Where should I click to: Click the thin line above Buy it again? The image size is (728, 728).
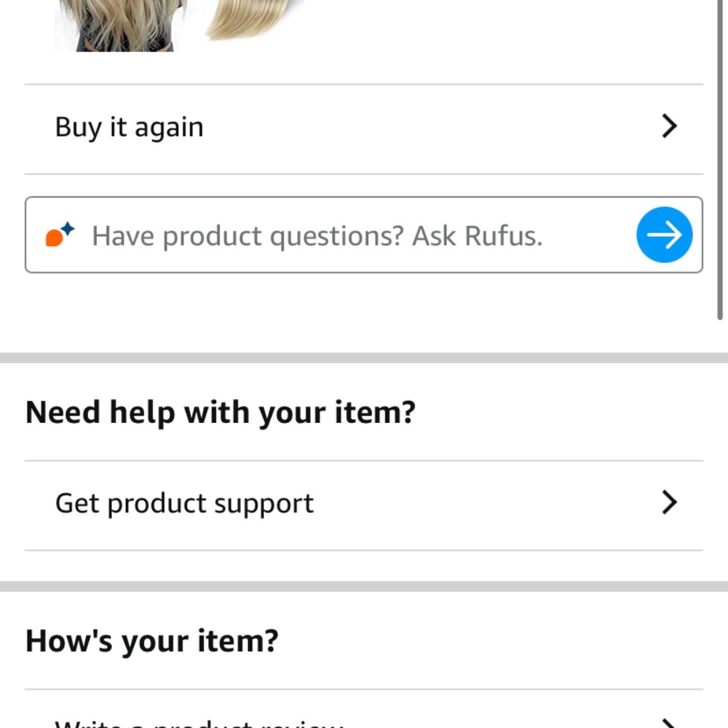[364, 84]
